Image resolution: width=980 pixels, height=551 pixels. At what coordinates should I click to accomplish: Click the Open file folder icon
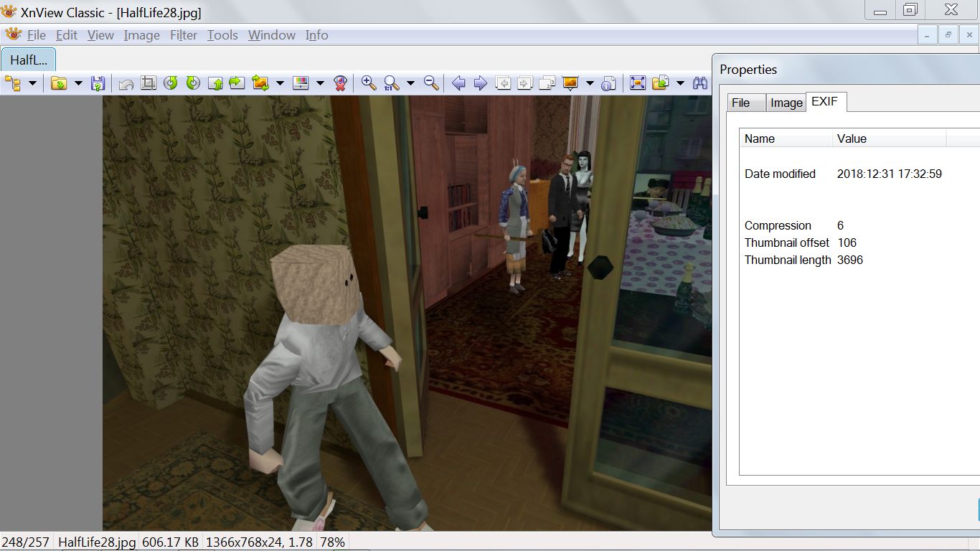pyautogui.click(x=59, y=83)
